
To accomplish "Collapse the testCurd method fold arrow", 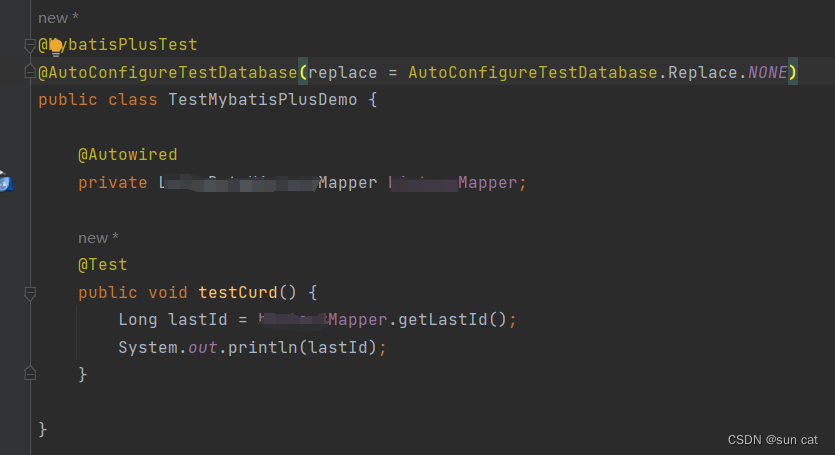I will point(29,293).
